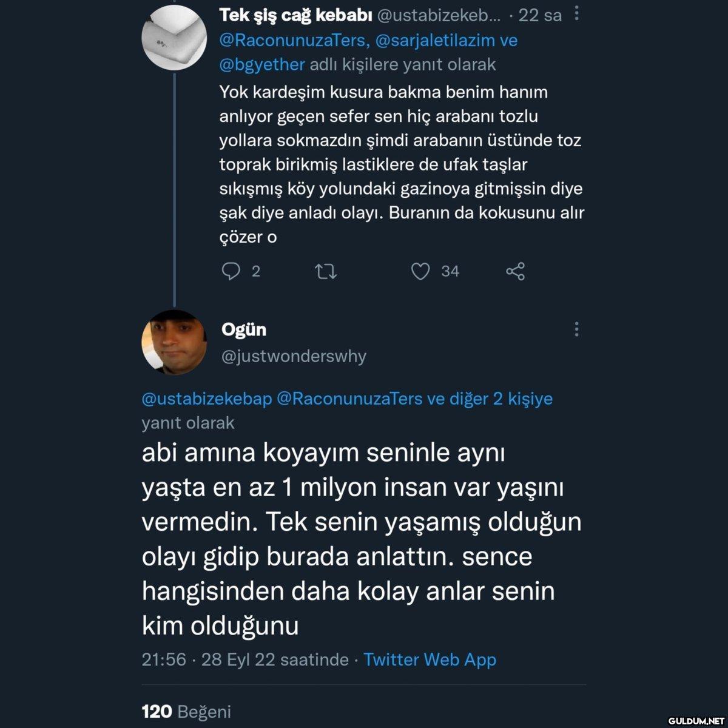Click the share icon under first tweet
The height and width of the screenshot is (728, 728).
[515, 271]
